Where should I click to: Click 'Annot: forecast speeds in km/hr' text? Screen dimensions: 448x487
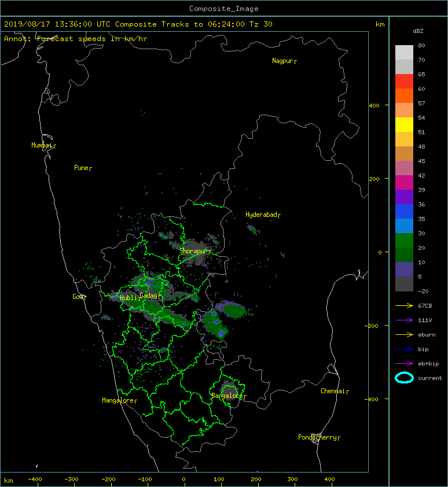[76, 39]
